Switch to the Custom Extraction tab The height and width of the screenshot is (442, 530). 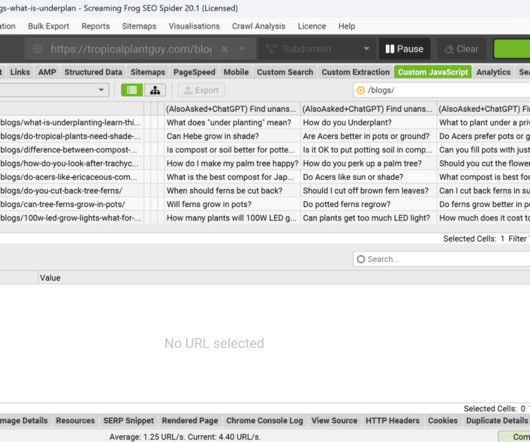pos(356,72)
